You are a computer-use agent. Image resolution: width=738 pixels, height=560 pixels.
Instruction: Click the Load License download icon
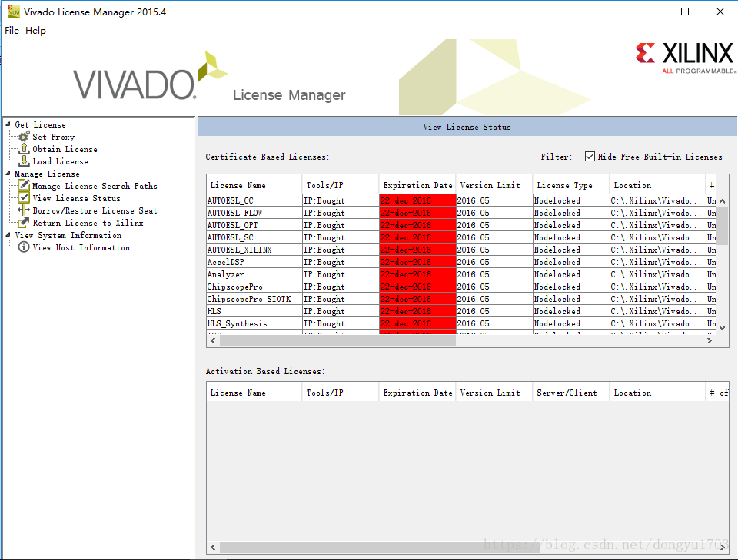(24, 161)
